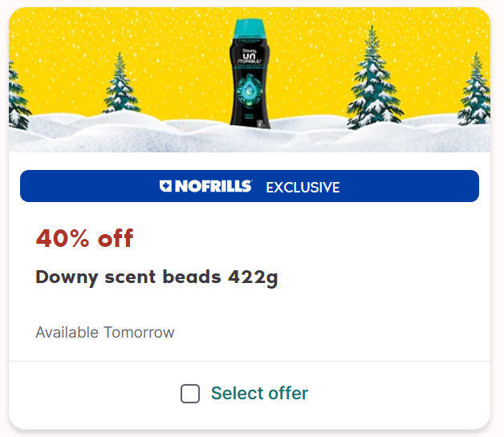Click the snow drift below the bottle

click(250, 140)
